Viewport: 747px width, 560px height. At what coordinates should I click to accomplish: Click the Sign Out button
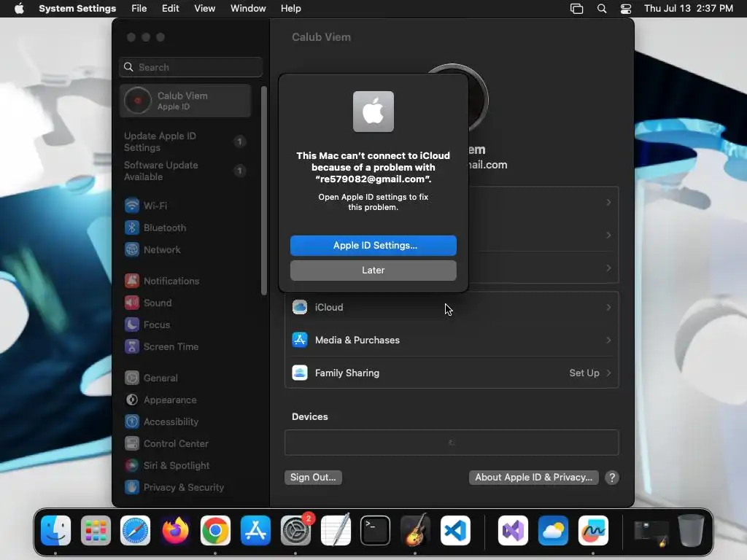[313, 478]
